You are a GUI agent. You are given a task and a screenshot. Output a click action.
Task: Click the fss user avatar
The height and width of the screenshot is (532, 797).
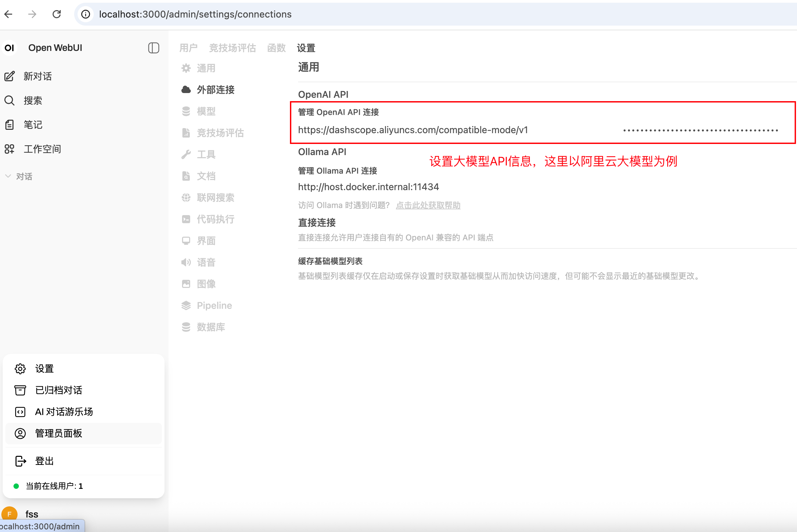(9, 514)
